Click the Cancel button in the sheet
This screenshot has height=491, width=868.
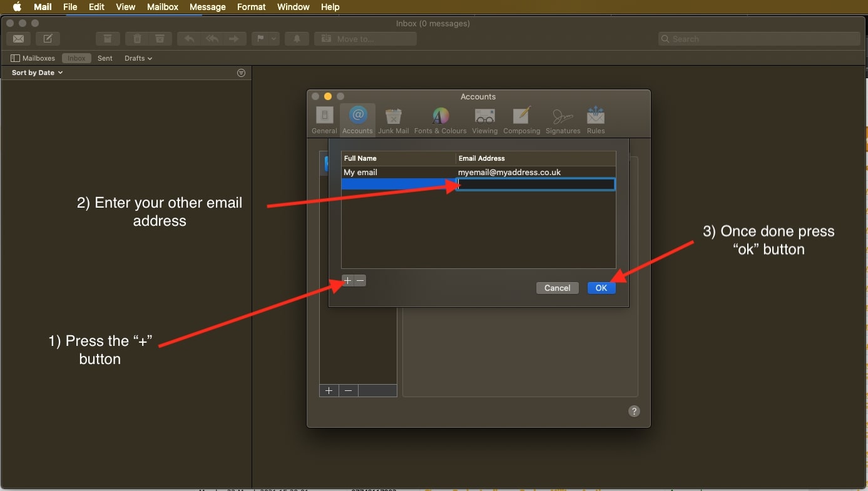tap(557, 288)
